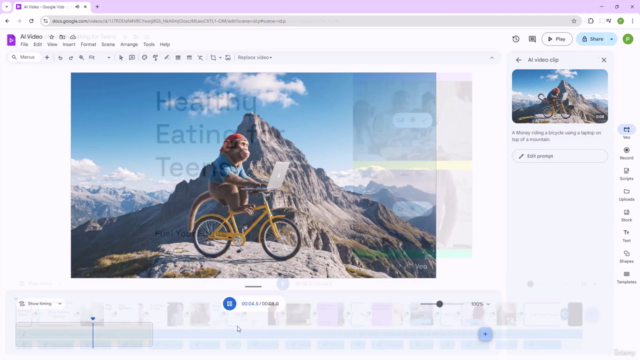
Task: Check cloud save status icon
Action: [73, 37]
